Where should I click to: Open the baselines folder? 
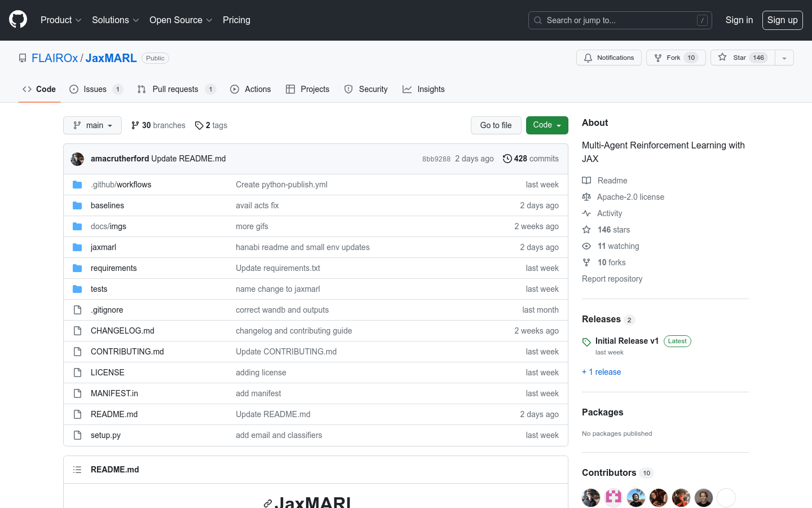107,205
